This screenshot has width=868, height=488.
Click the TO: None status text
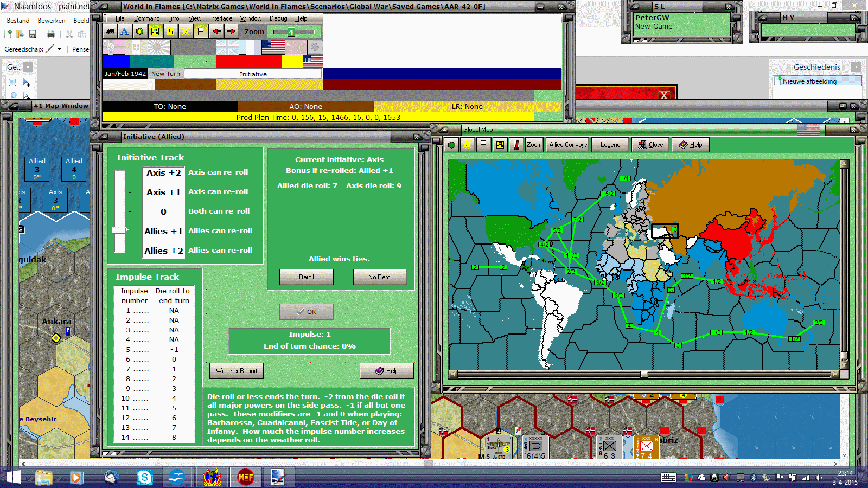(170, 106)
